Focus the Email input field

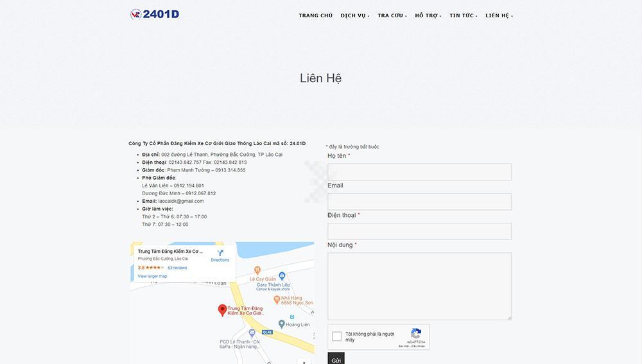[x=419, y=202]
